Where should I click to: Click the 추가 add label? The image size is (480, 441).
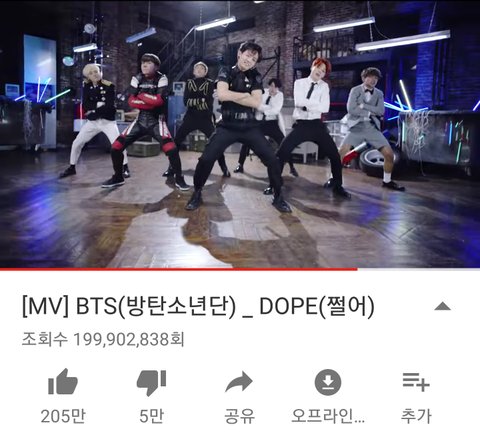416,416
